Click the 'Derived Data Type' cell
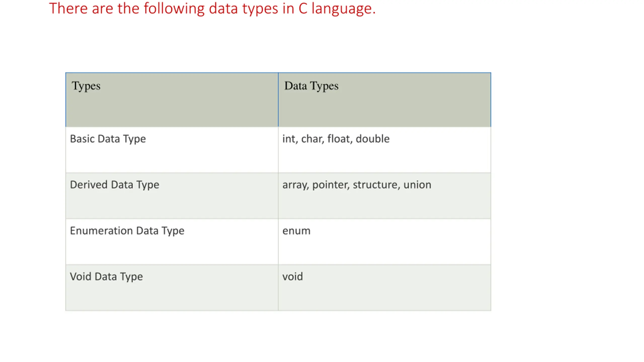644x362 pixels. (x=172, y=196)
